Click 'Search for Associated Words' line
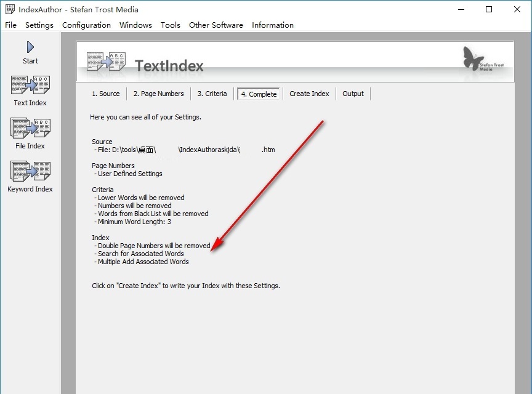 coord(139,254)
